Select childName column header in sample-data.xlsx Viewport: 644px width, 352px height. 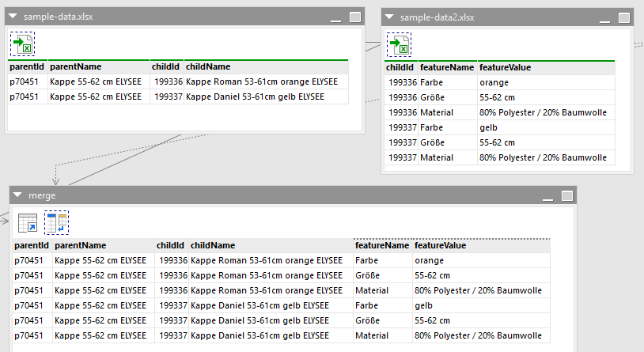coord(266,67)
